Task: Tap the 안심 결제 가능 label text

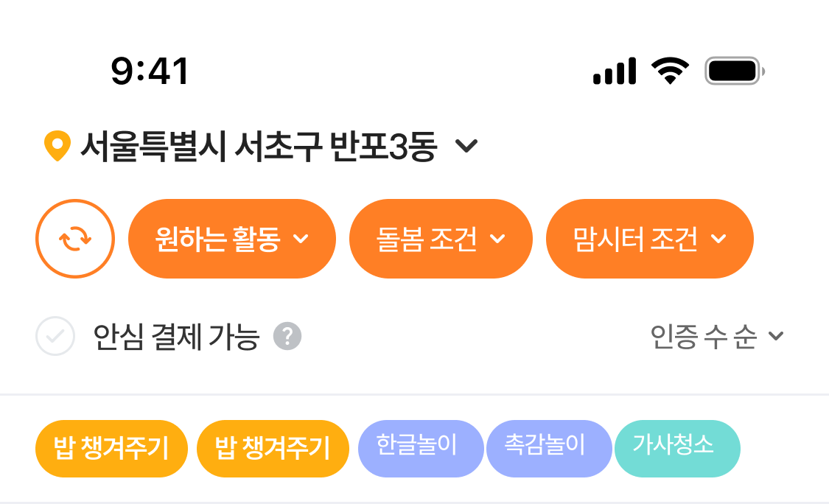Action: coord(176,337)
